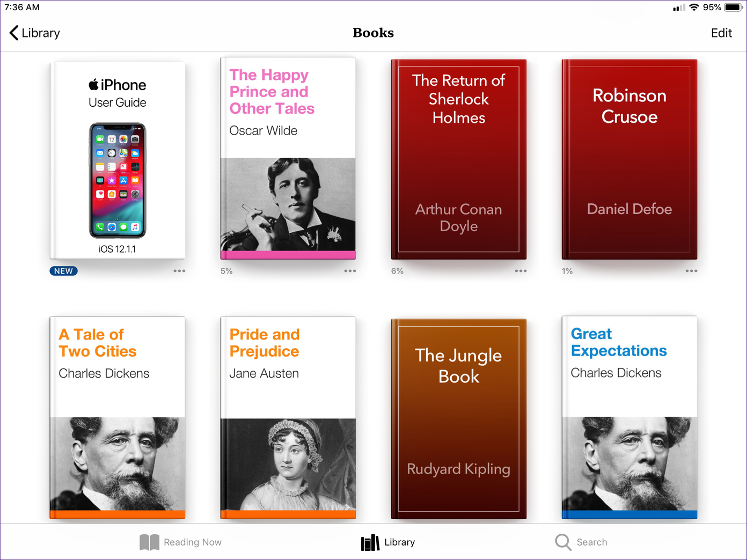Viewport: 747px width, 560px height.
Task: Switch to the Reading Now tab
Action: coord(192,542)
